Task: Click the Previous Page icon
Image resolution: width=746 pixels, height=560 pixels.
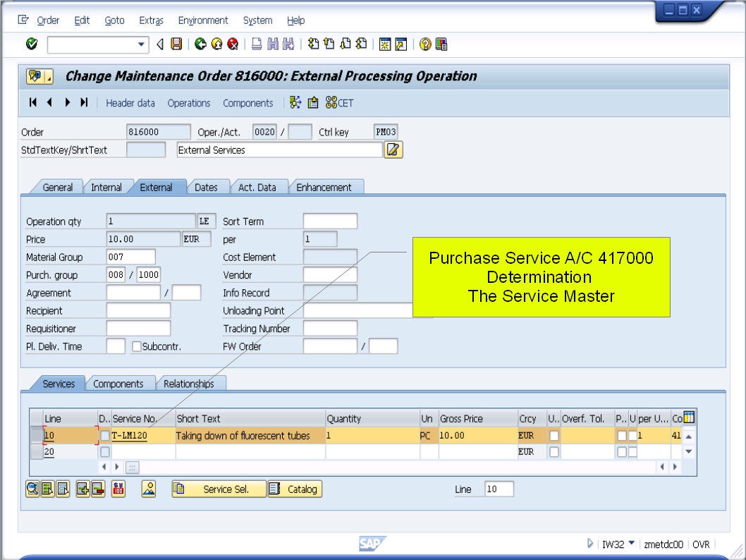Action: tap(329, 44)
